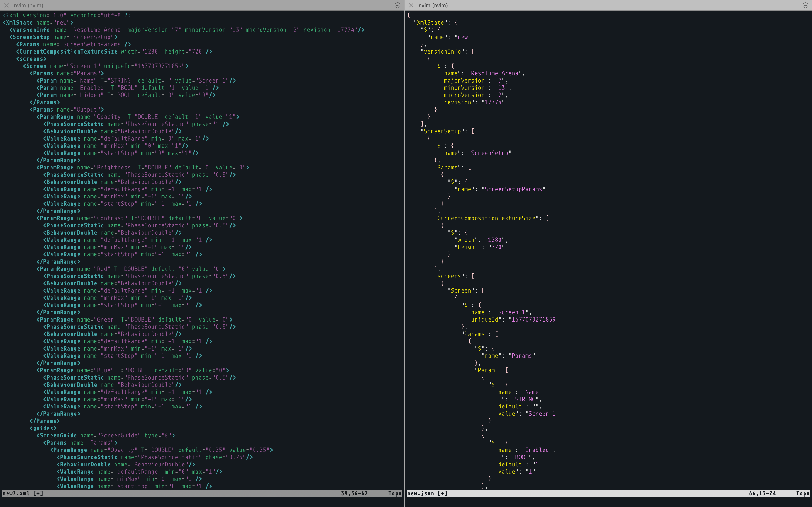Close the left nvim pane tab
Viewport: 812px width, 507px height.
pos(6,5)
